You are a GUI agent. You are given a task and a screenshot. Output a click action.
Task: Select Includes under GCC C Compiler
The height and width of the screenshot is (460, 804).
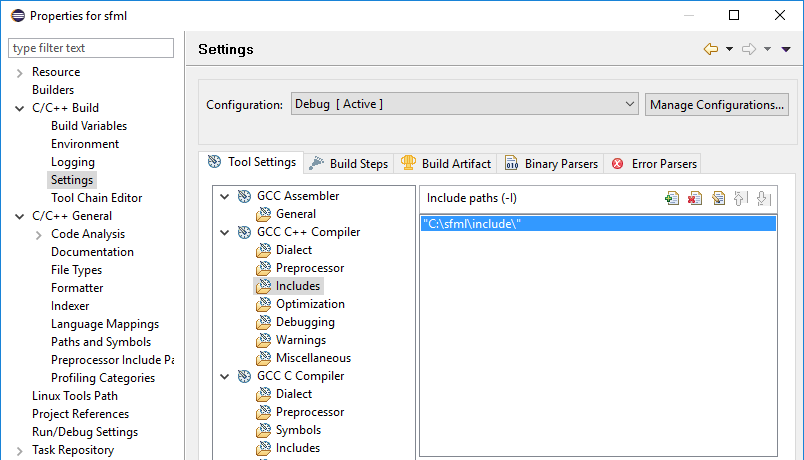click(297, 448)
